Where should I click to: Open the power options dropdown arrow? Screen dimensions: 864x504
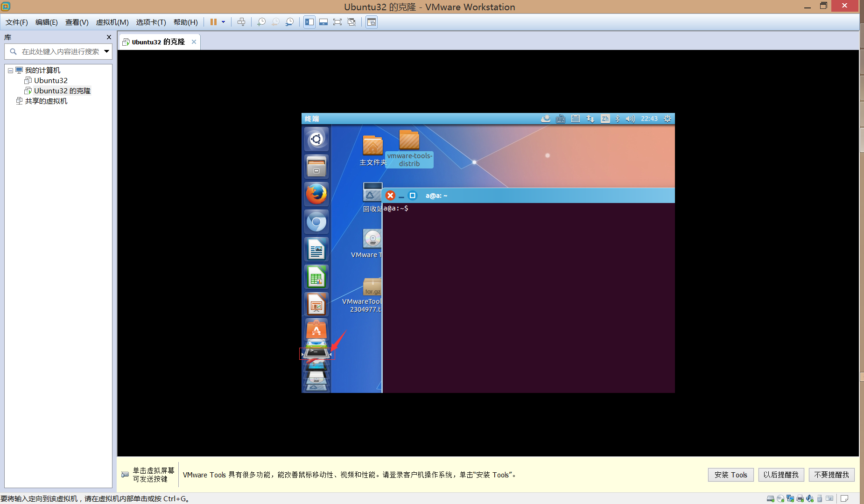pos(223,22)
